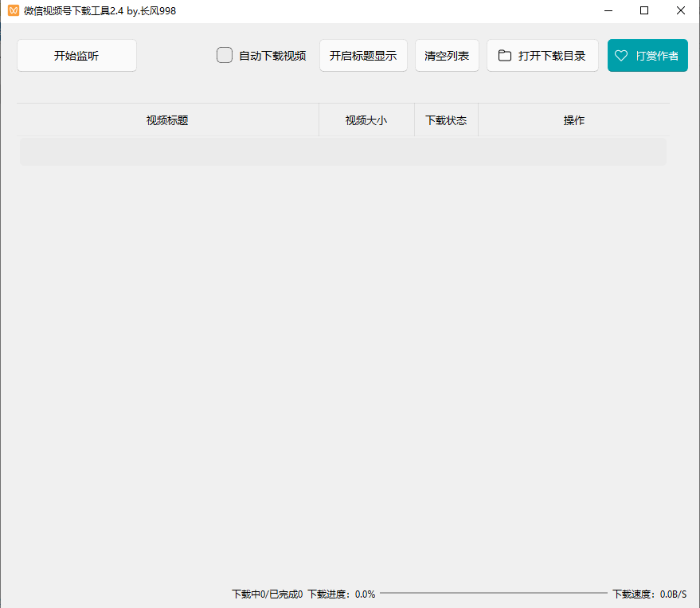
Task: Click the 开始监听 button
Action: click(76, 56)
